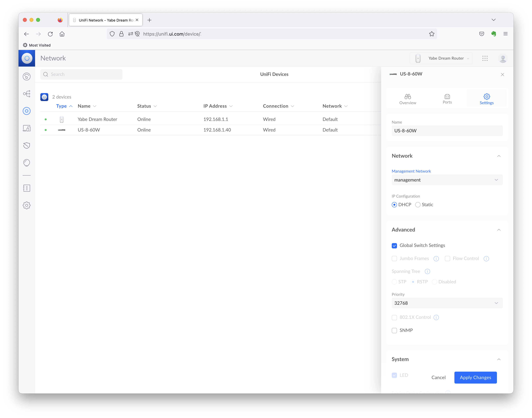
Task: Bookmark this page with star icon
Action: point(432,34)
